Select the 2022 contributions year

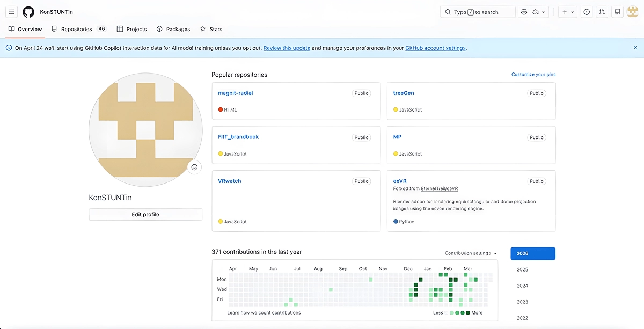click(522, 318)
